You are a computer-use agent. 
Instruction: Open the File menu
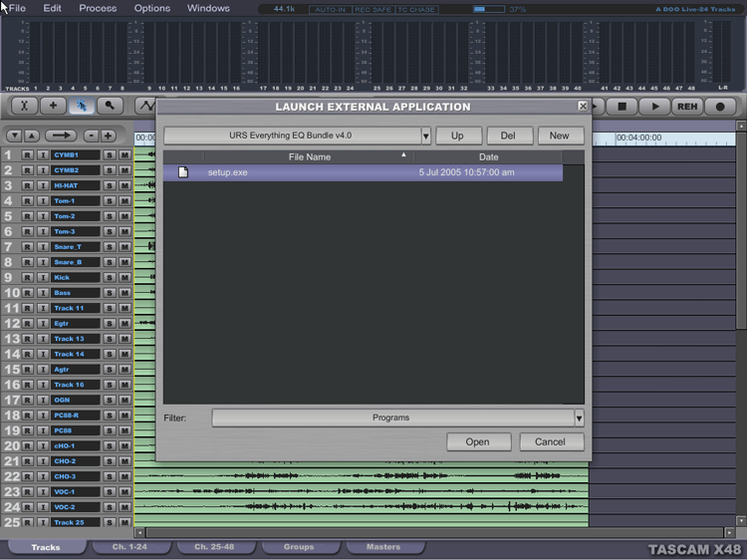click(17, 8)
